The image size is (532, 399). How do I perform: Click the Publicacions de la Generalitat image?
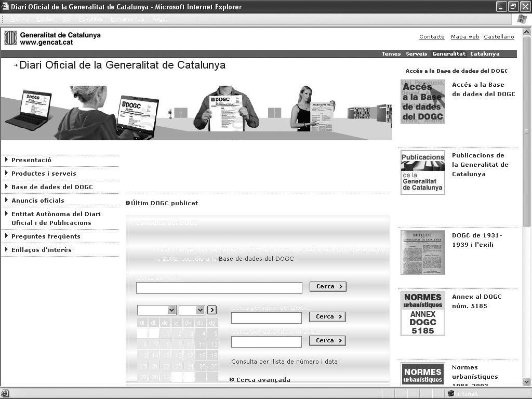[423, 172]
